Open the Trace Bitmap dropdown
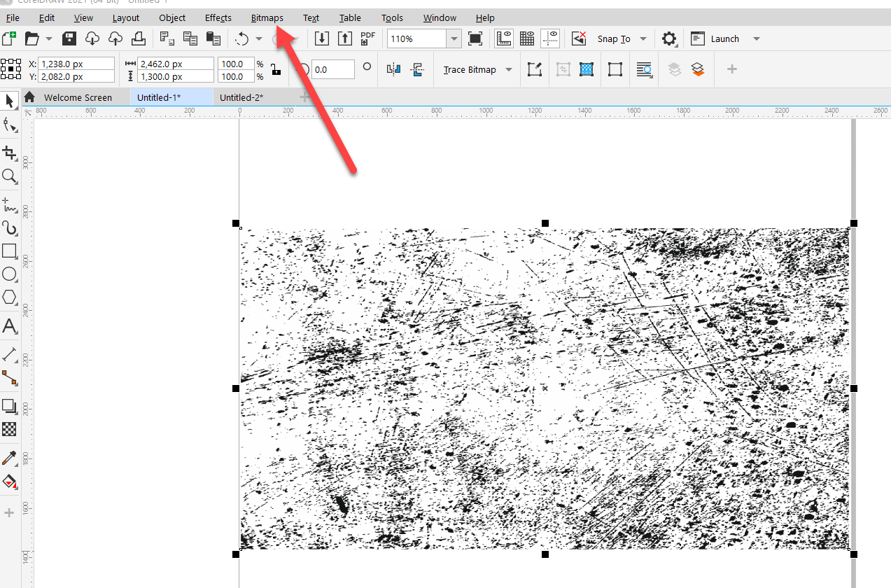 pyautogui.click(x=509, y=70)
